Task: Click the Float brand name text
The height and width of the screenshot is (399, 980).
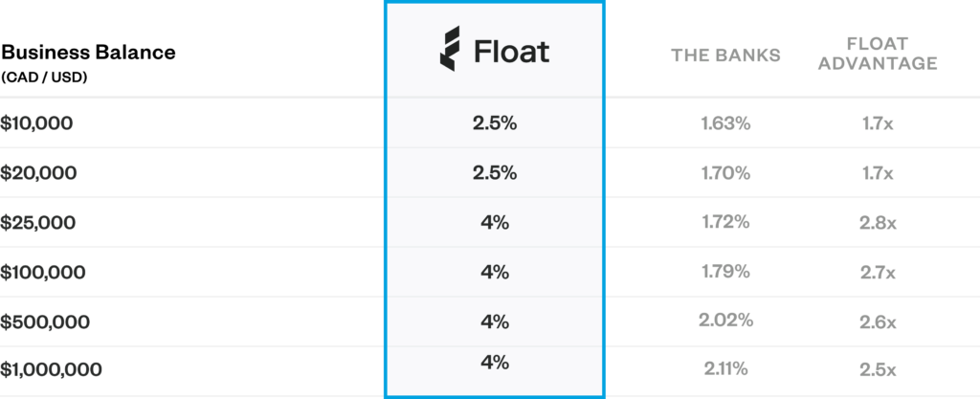Action: 511,52
